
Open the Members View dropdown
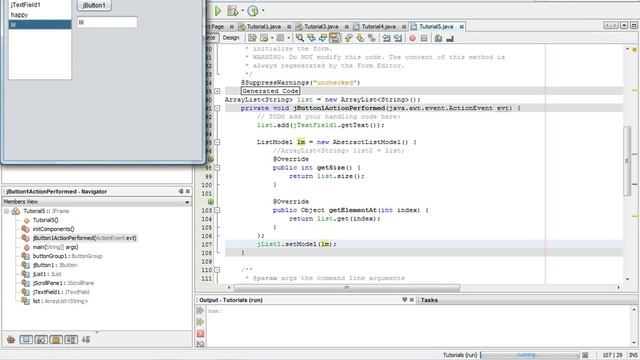(187, 202)
